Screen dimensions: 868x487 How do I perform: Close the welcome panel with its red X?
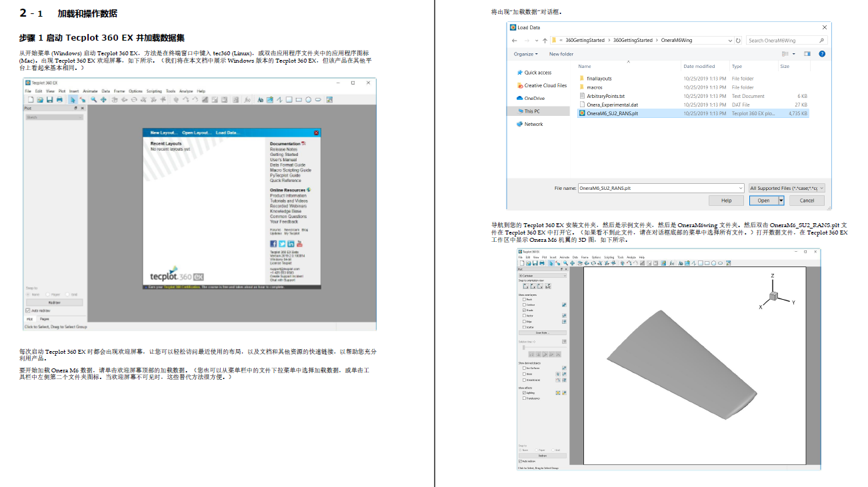click(x=317, y=133)
